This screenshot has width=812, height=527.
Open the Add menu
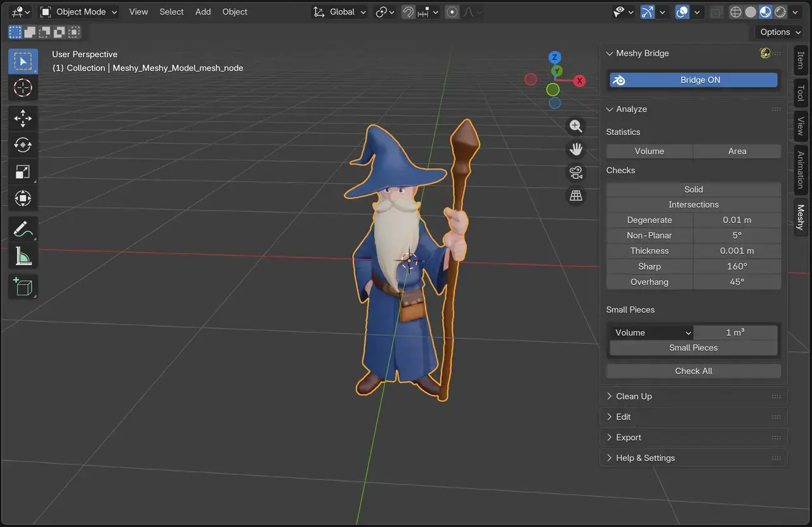[203, 12]
